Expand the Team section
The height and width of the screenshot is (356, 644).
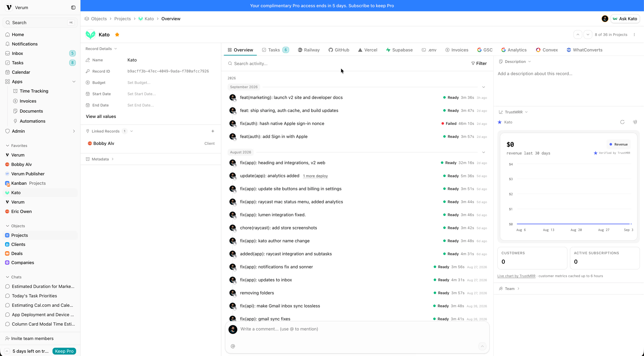[x=509, y=289]
